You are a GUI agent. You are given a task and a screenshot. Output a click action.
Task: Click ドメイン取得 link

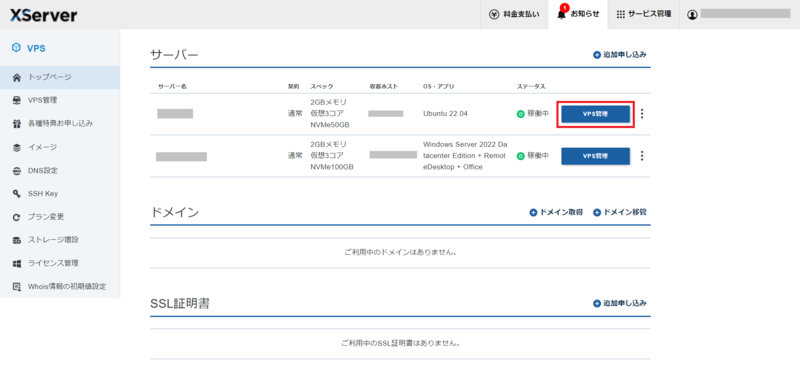click(x=556, y=212)
